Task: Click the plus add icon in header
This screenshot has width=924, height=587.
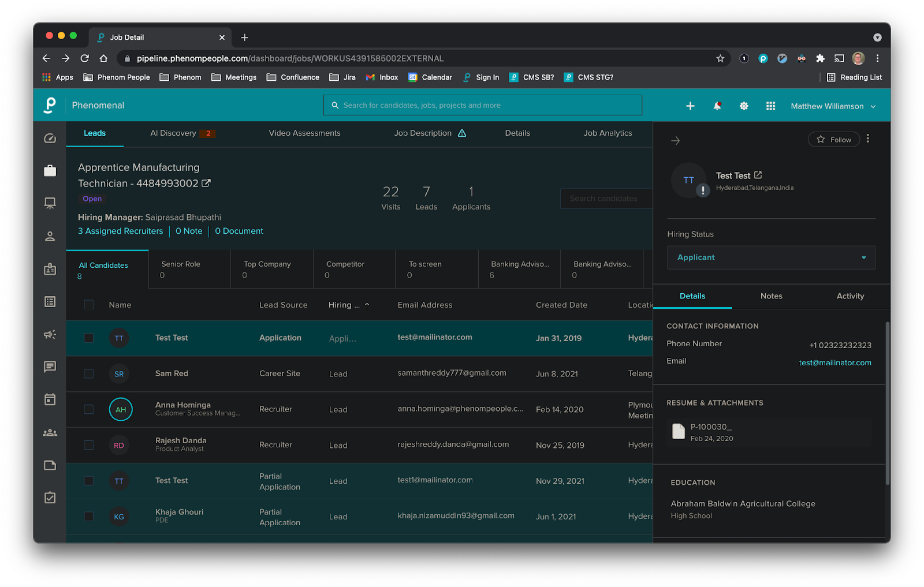Action: pyautogui.click(x=690, y=106)
